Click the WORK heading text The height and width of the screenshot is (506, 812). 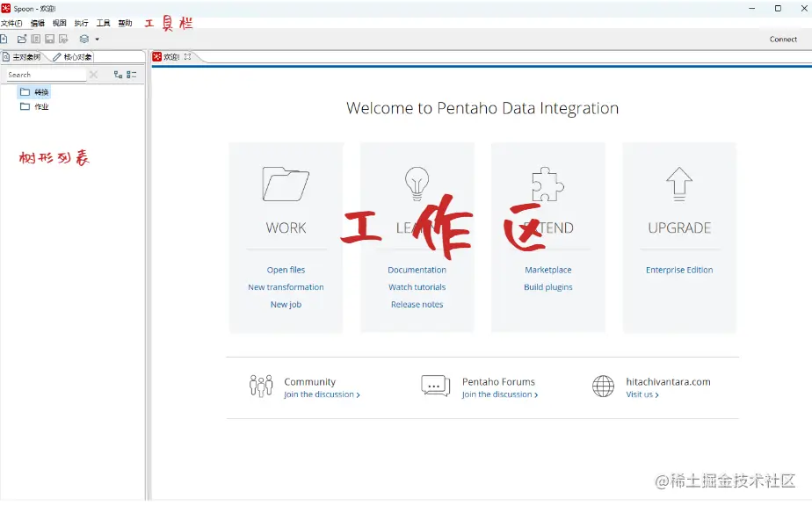[x=286, y=228]
